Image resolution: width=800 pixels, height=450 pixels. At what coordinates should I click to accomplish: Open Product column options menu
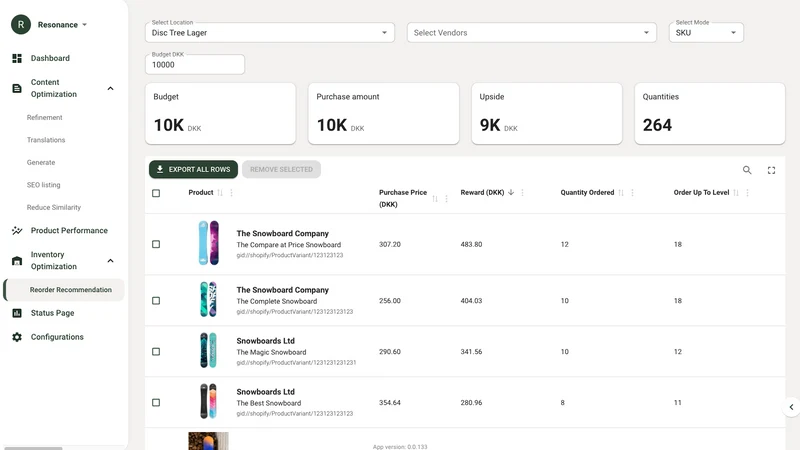[x=232, y=193]
